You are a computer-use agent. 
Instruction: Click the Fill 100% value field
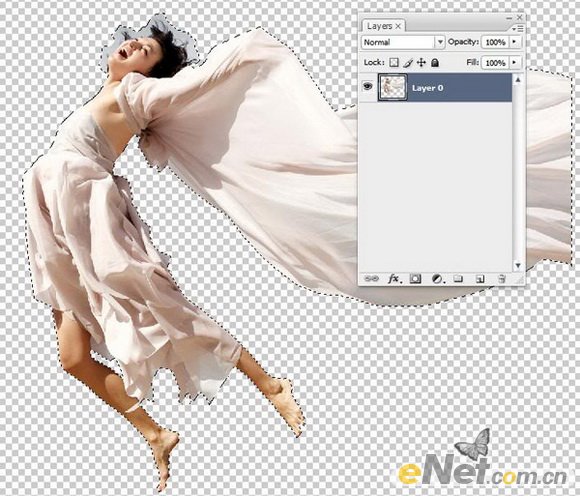point(495,63)
